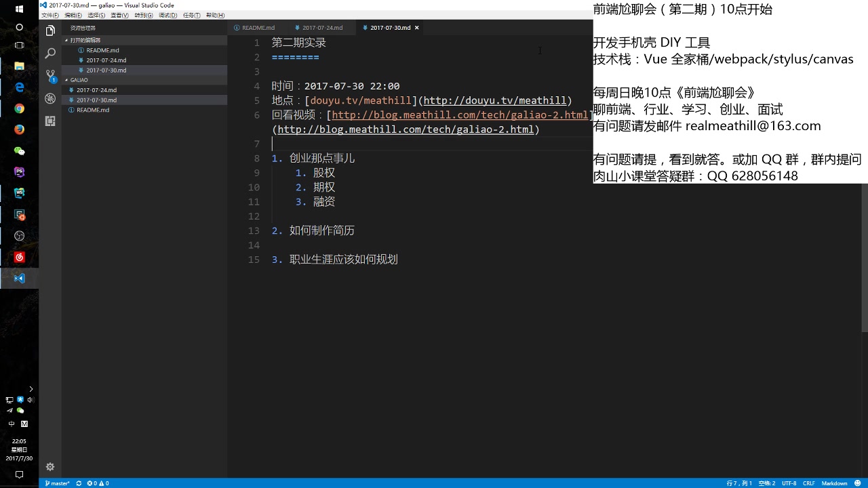Click the Visual Studio Code taskbar icon
This screenshot has width=868, height=488.
(19, 279)
